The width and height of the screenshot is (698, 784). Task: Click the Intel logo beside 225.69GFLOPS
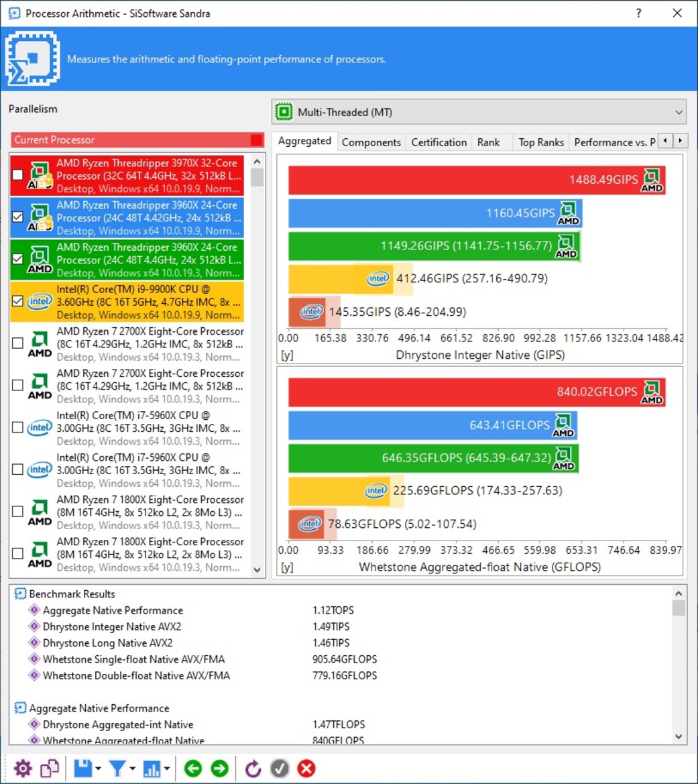coord(376,490)
